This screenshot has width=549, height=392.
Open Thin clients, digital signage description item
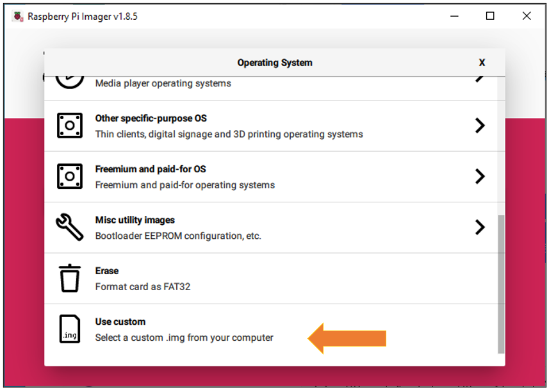(x=229, y=134)
